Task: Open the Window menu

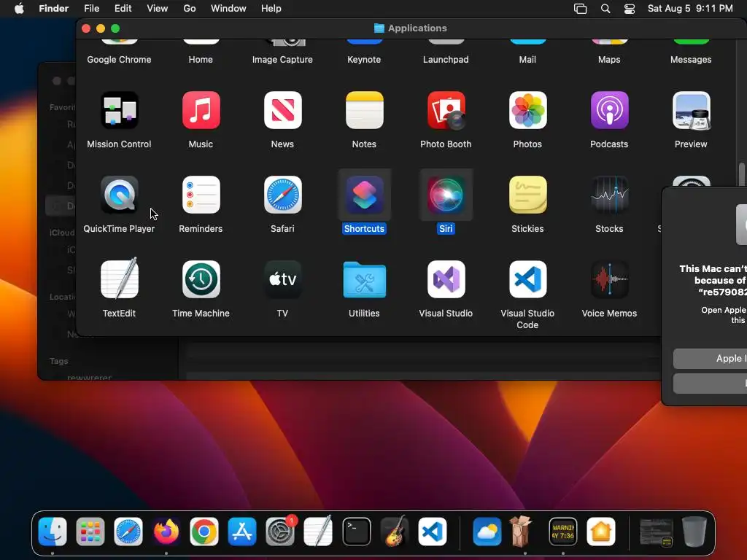Action: [228, 9]
